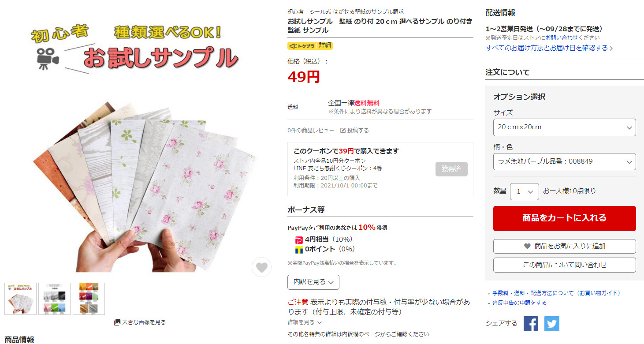Click the pencil icon to post a review
Image resolution: width=644 pixels, height=344 pixels.
click(343, 131)
